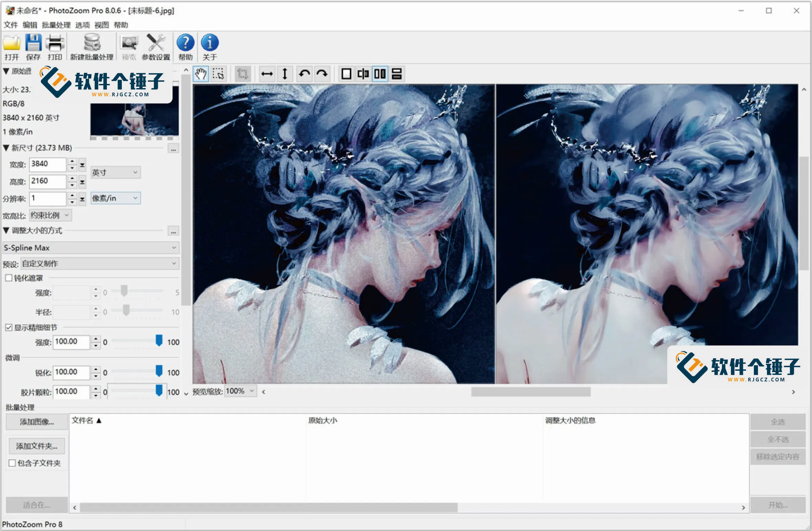Switch to side-by-side vertical split preview
This screenshot has height=531, width=812.
[x=380, y=74]
